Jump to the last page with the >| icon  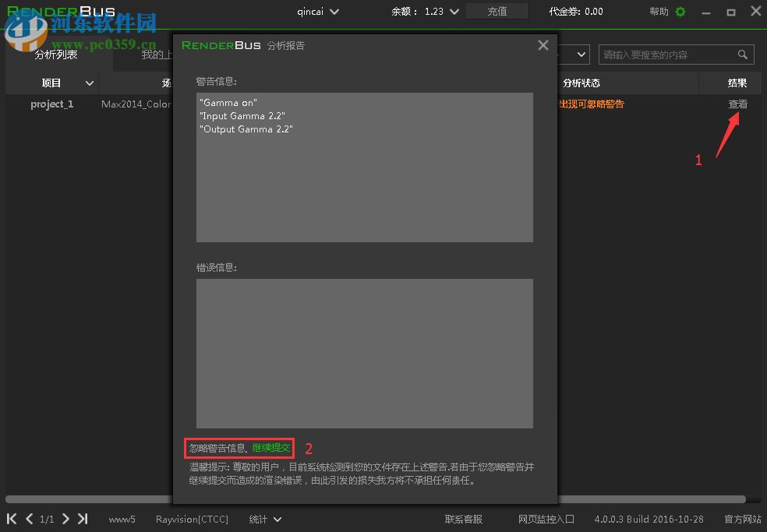(83, 519)
